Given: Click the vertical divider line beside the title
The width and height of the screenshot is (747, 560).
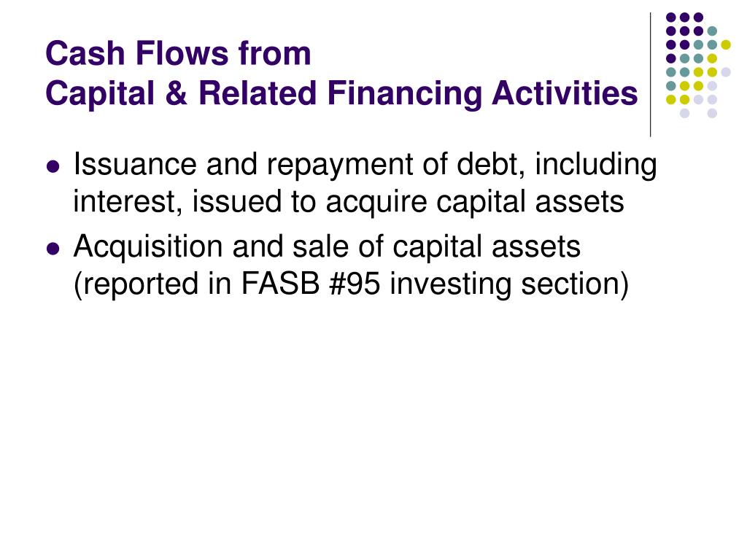Looking at the screenshot, I should [650, 75].
